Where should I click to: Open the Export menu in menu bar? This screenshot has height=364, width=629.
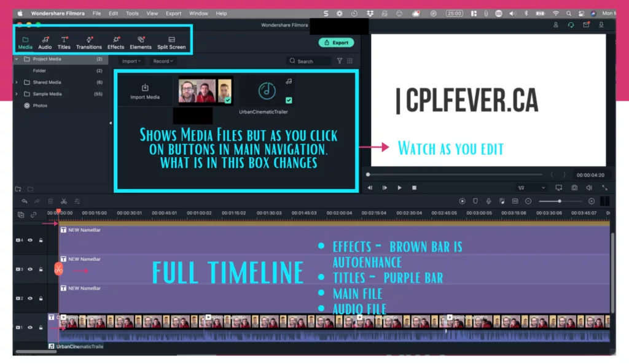click(173, 14)
